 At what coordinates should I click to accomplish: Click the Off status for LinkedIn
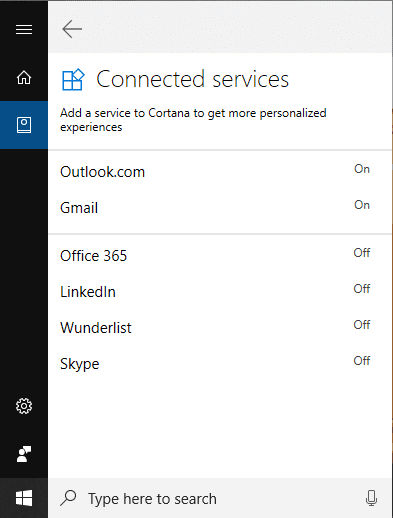point(362,289)
